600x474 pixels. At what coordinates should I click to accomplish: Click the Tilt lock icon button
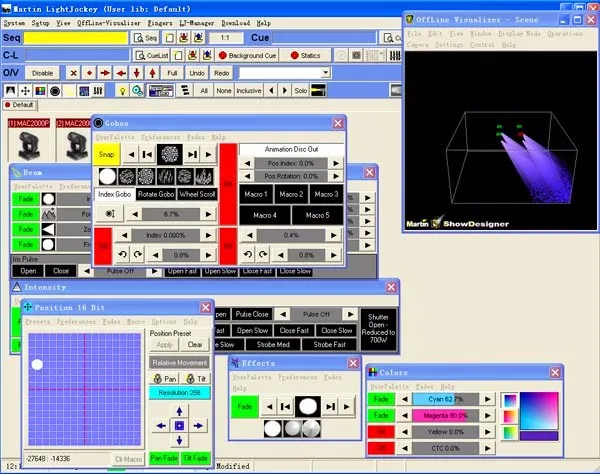(196, 379)
